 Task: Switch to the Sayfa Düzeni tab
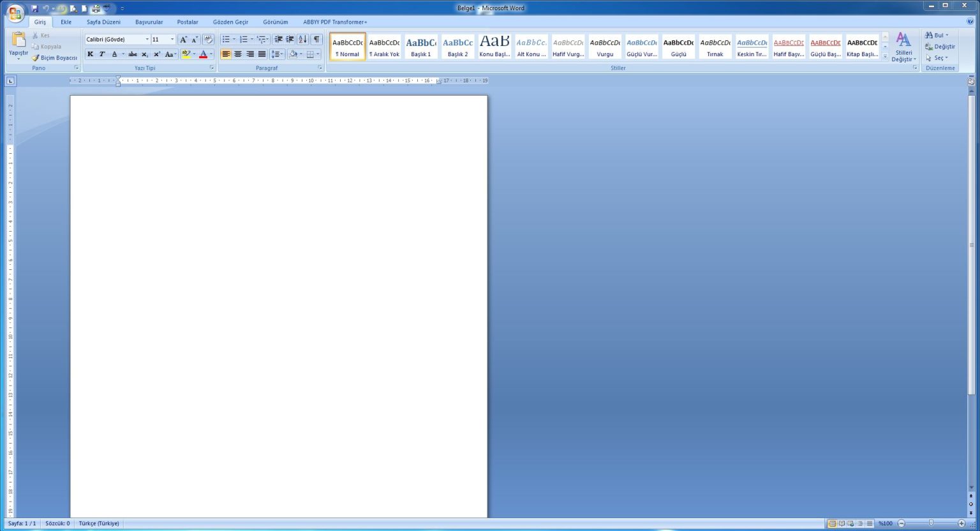tap(103, 22)
